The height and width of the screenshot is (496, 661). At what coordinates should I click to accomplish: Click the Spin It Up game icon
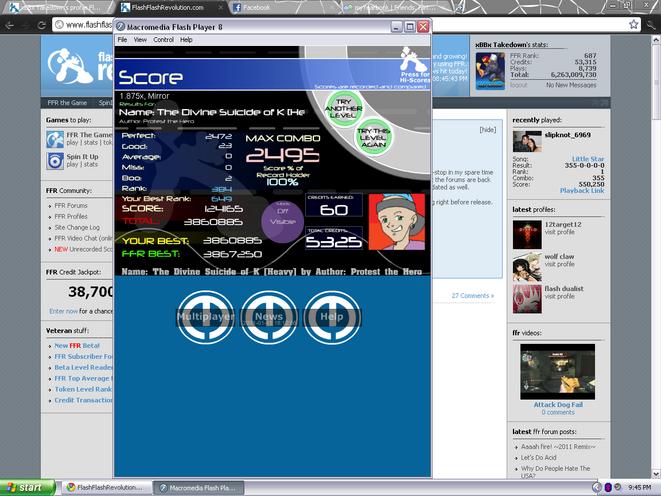[x=55, y=161]
